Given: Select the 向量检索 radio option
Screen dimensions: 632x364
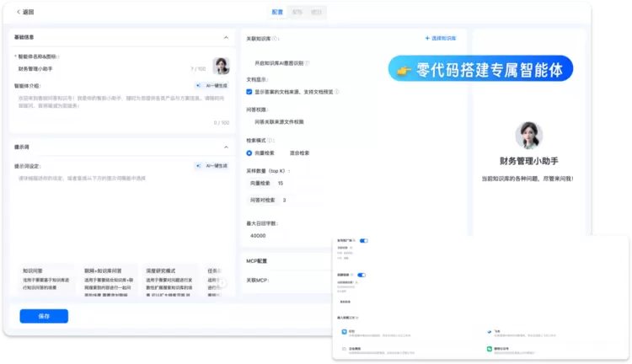Looking at the screenshot, I should point(249,153).
